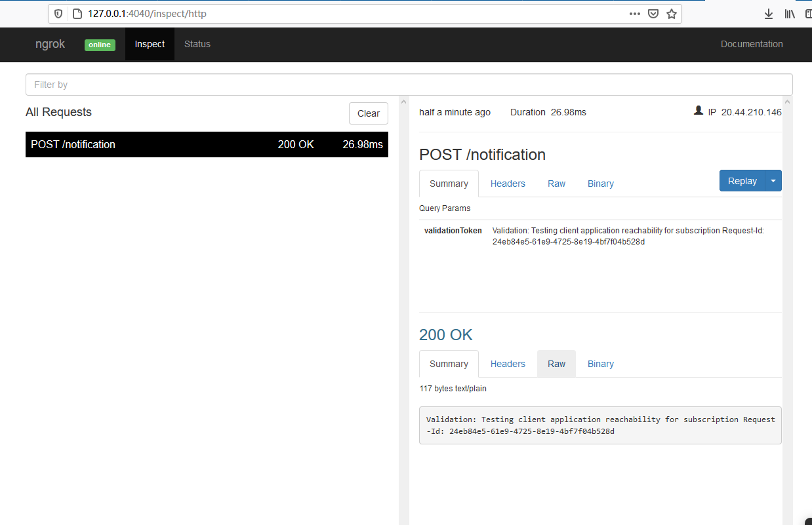
Task: Open request Raw tab
Action: point(556,184)
